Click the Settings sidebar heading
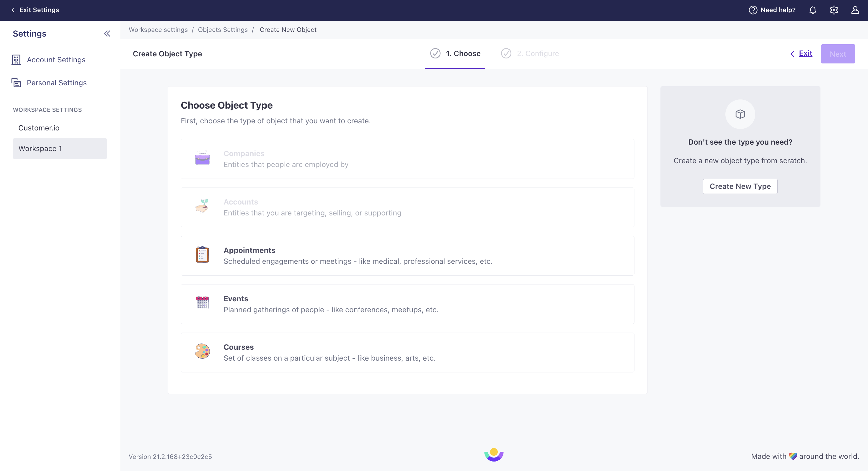868x471 pixels. pos(29,33)
